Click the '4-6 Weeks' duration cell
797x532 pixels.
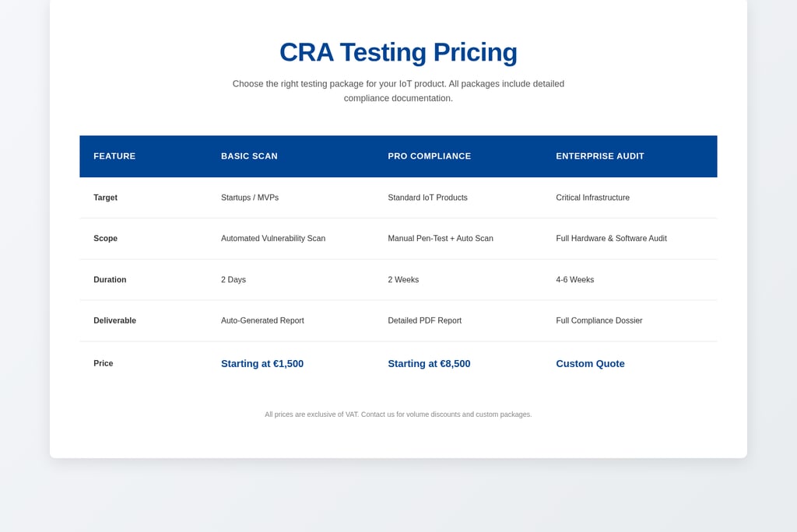coord(574,280)
